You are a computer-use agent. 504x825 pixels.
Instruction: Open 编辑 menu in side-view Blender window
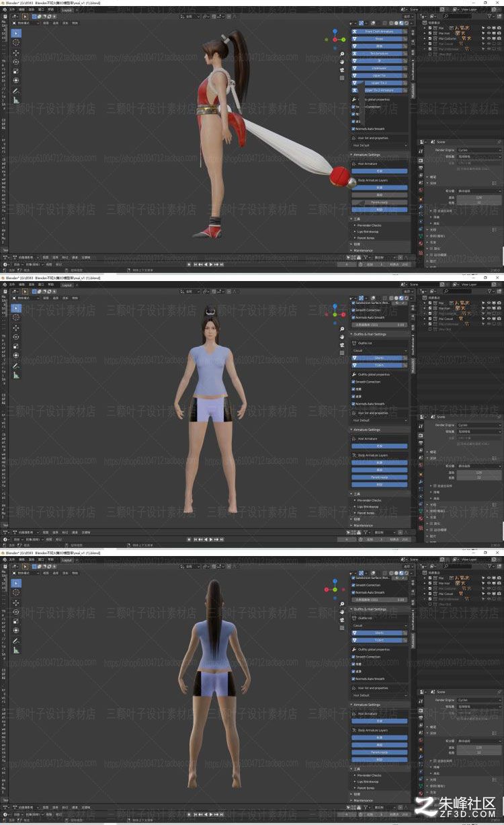click(22, 10)
